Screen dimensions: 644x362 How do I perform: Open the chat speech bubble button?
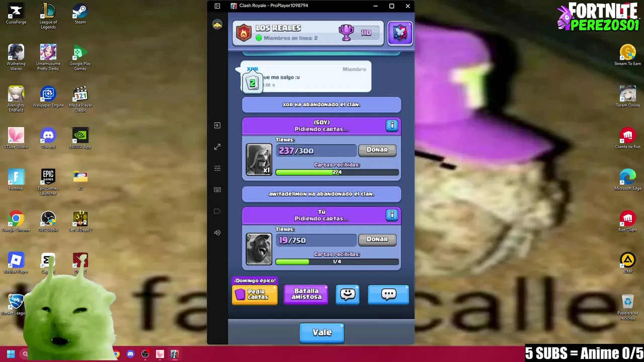[388, 294]
